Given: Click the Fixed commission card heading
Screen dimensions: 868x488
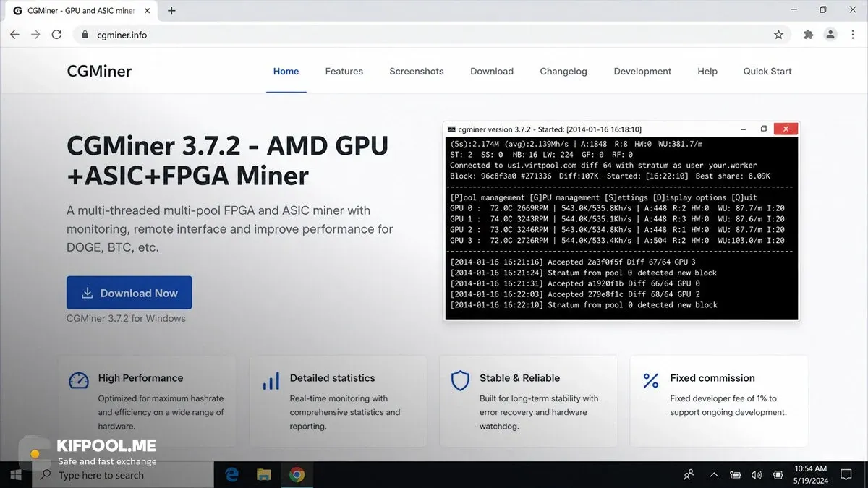Looking at the screenshot, I should point(712,377).
